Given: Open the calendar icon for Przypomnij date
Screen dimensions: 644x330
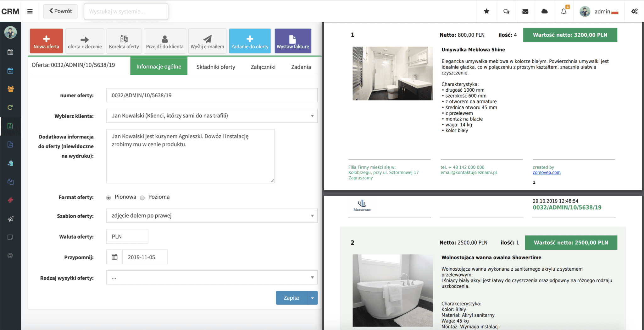Looking at the screenshot, I should point(114,257).
